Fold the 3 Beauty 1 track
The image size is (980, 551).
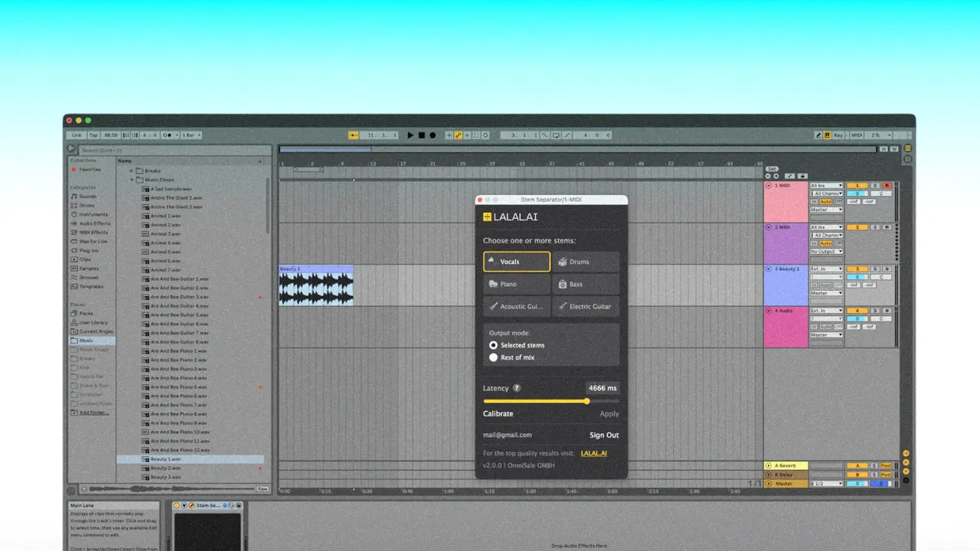click(x=769, y=269)
